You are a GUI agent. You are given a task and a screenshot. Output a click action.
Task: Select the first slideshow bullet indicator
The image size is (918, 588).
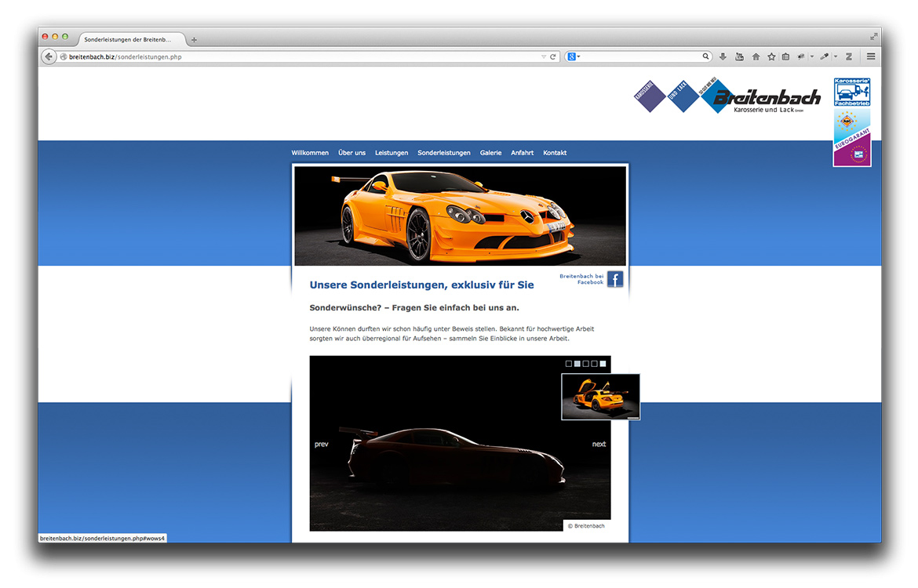click(x=569, y=364)
